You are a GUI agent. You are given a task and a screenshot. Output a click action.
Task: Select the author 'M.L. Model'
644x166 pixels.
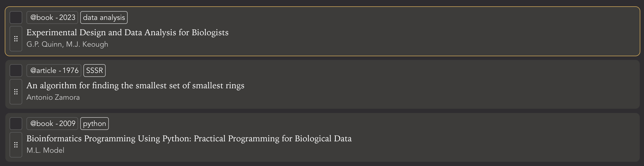point(46,150)
